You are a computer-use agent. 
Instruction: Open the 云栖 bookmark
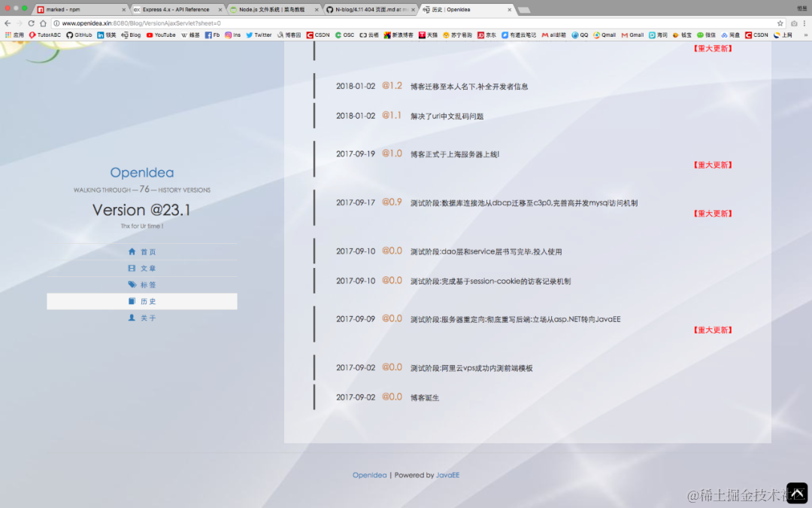pyautogui.click(x=368, y=35)
